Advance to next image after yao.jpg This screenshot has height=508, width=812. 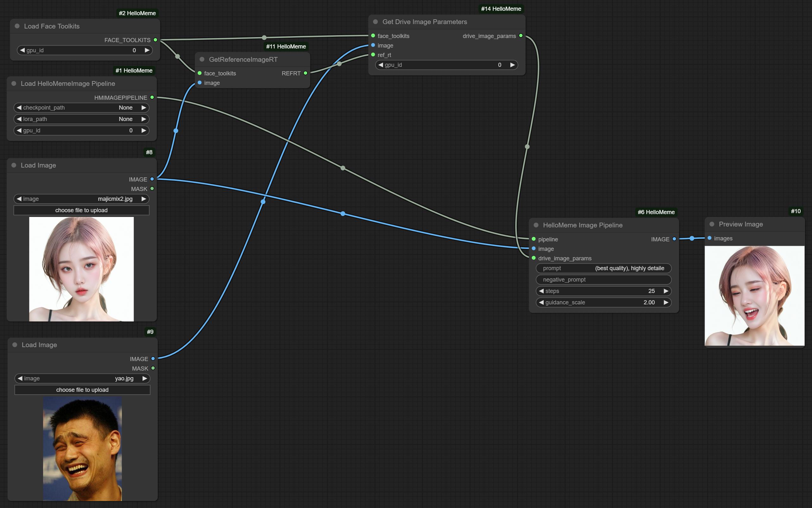click(x=145, y=379)
